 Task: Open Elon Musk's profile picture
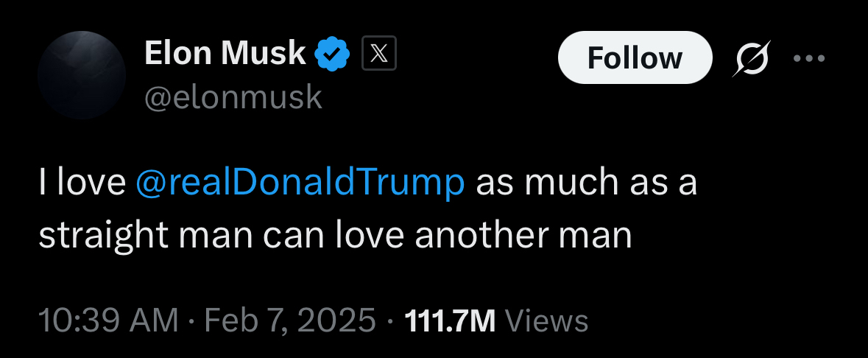pos(82,75)
